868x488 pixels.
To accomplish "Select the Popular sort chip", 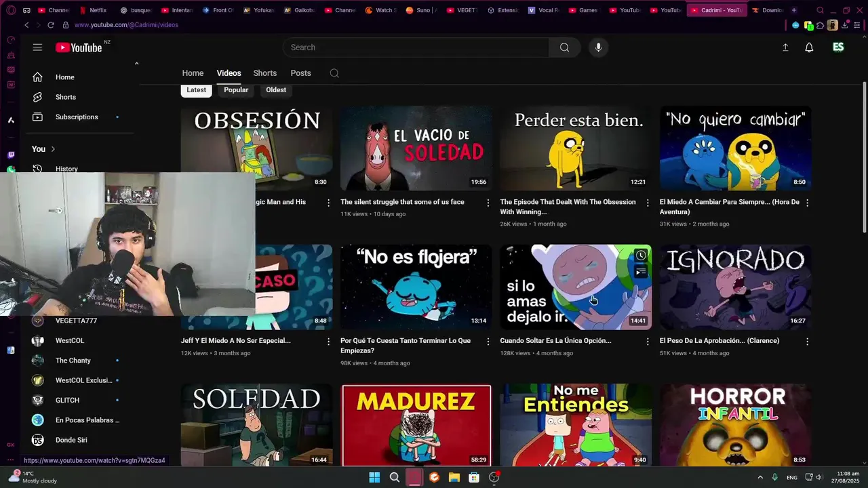I will tap(236, 90).
